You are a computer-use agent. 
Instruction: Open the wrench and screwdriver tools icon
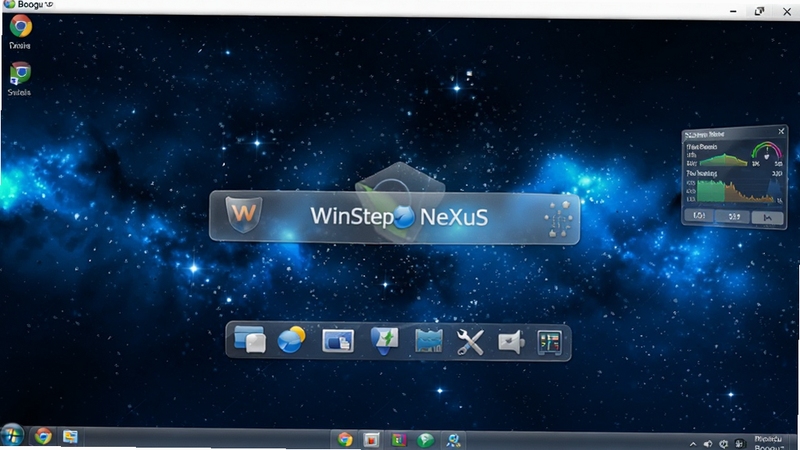470,341
